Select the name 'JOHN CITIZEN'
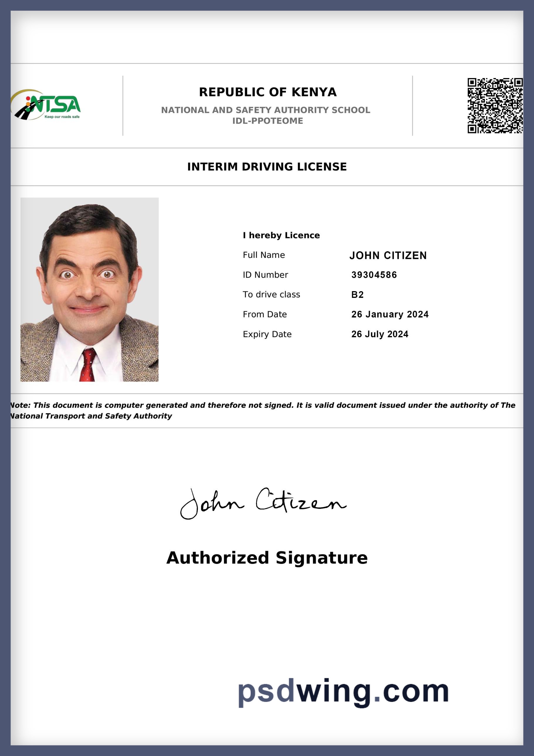 coord(388,255)
